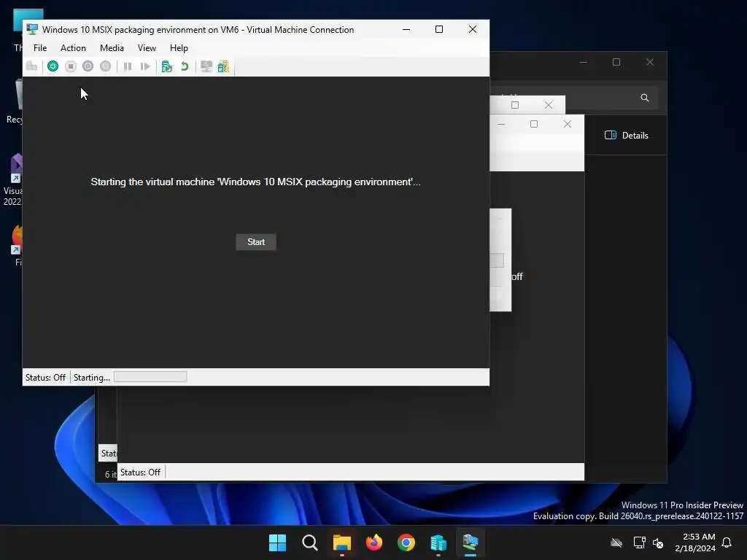Click the Enhanced Session monitor toolbar icon

(206, 66)
